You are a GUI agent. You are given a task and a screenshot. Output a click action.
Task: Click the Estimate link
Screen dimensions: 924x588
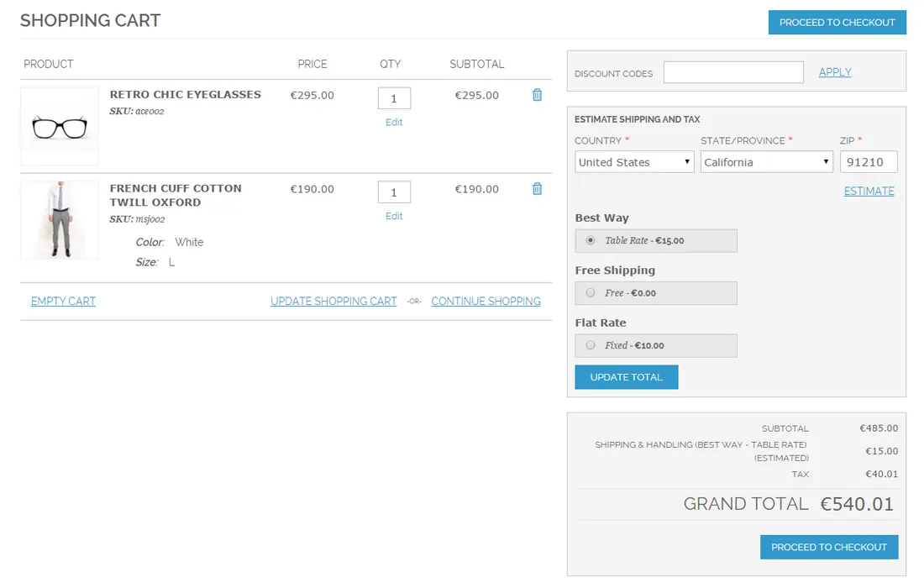[x=869, y=191]
